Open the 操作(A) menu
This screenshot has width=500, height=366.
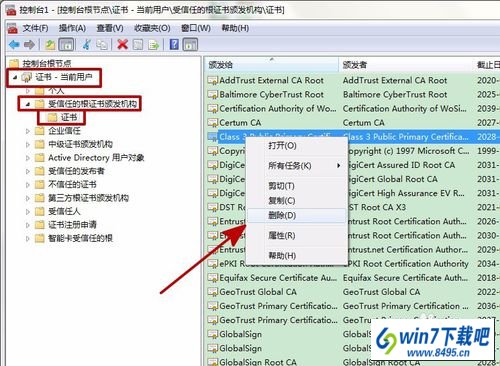[x=72, y=28]
